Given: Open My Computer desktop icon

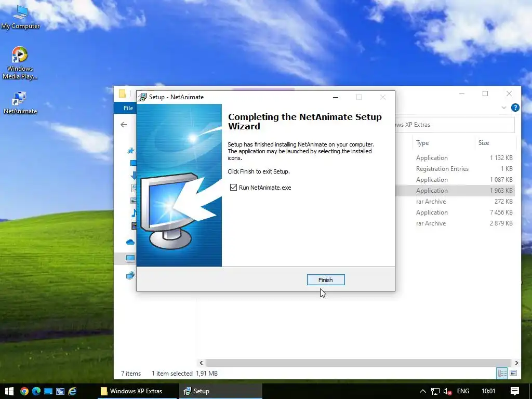Looking at the screenshot, I should coord(20,17).
